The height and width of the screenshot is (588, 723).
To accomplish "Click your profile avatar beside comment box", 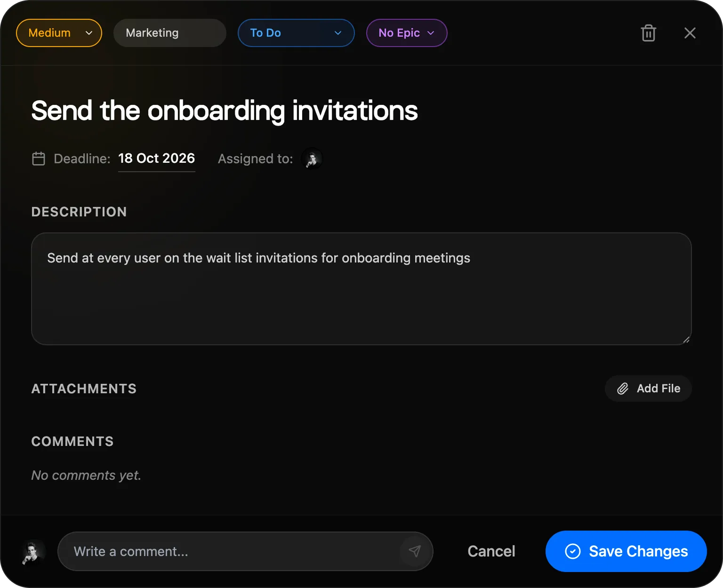I will pos(33,551).
